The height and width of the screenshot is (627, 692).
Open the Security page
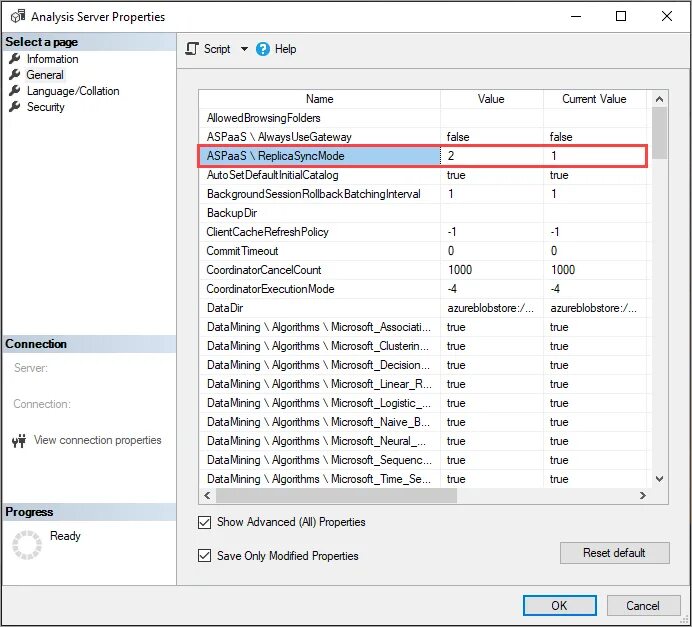pyautogui.click(x=45, y=107)
